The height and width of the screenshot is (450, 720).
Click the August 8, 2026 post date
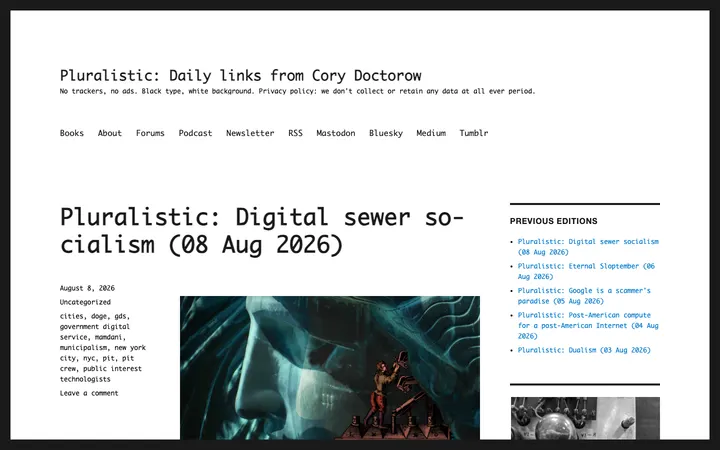tap(87, 288)
